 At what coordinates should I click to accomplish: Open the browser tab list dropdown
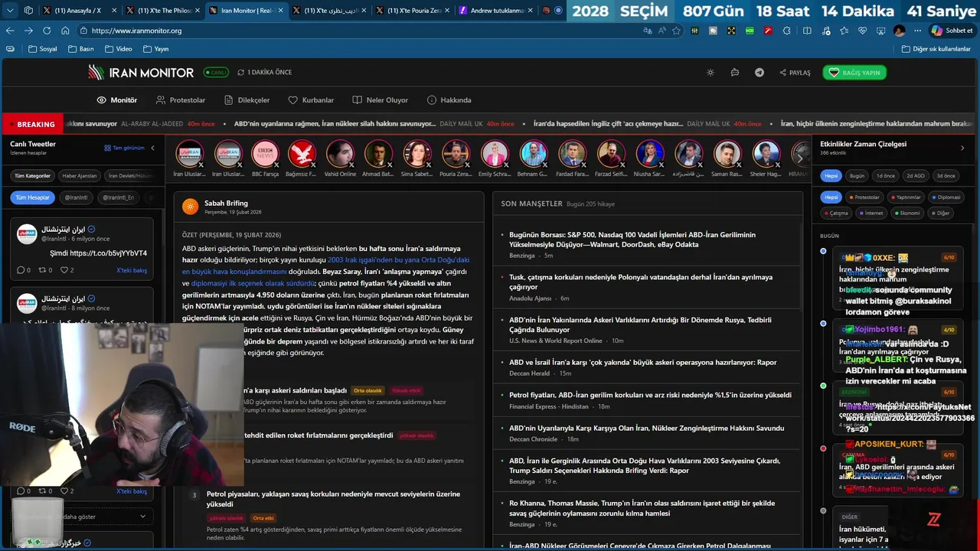(x=8, y=11)
